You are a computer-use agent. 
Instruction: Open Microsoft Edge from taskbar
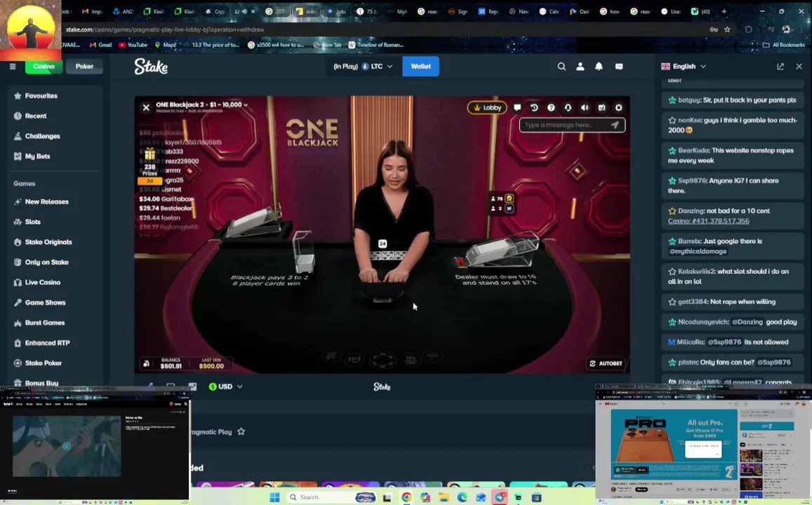[462, 497]
